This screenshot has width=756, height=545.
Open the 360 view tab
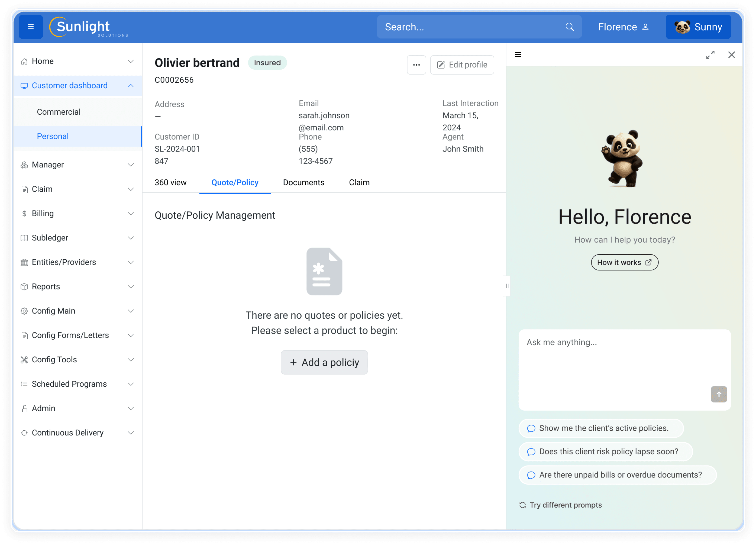click(x=170, y=182)
